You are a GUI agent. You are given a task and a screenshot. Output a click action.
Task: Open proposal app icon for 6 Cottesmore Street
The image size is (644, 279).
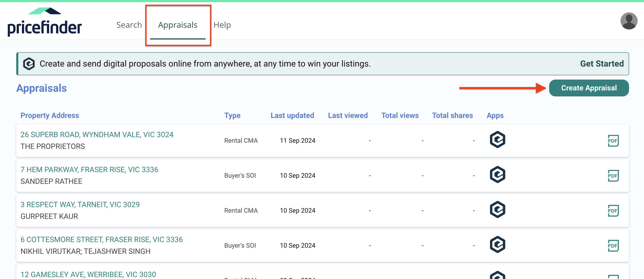click(497, 244)
